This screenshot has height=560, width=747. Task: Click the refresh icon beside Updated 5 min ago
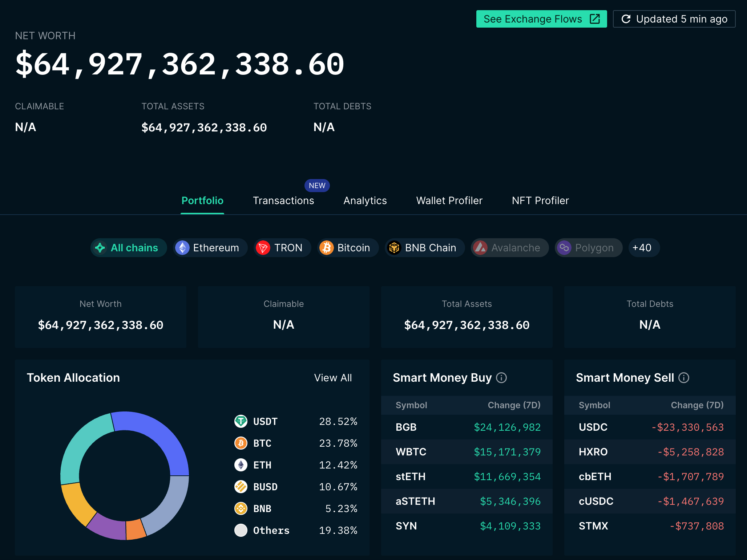click(626, 19)
